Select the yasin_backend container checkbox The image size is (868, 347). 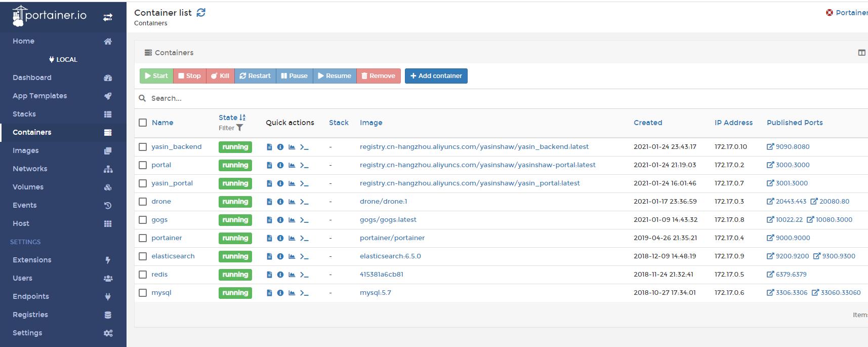[x=143, y=147]
